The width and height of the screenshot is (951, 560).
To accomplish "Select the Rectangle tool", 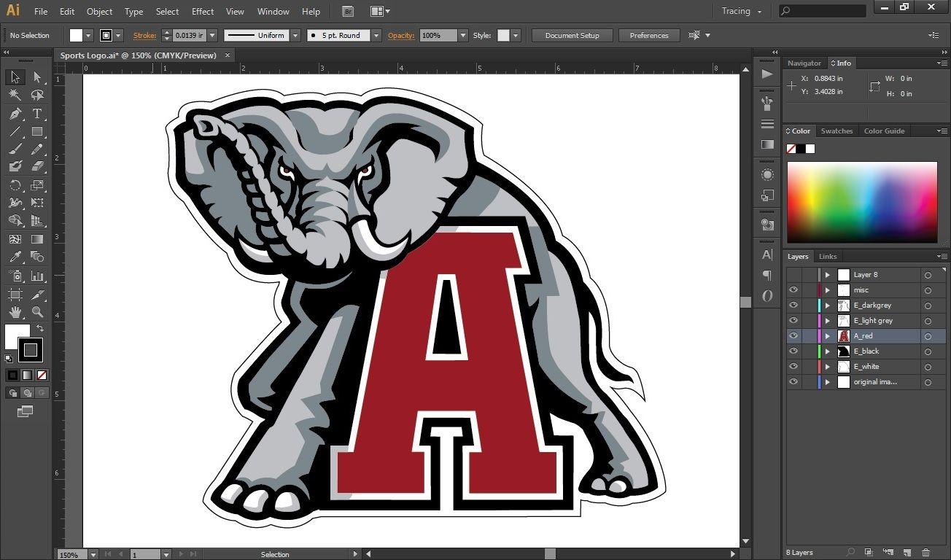I will point(37,132).
